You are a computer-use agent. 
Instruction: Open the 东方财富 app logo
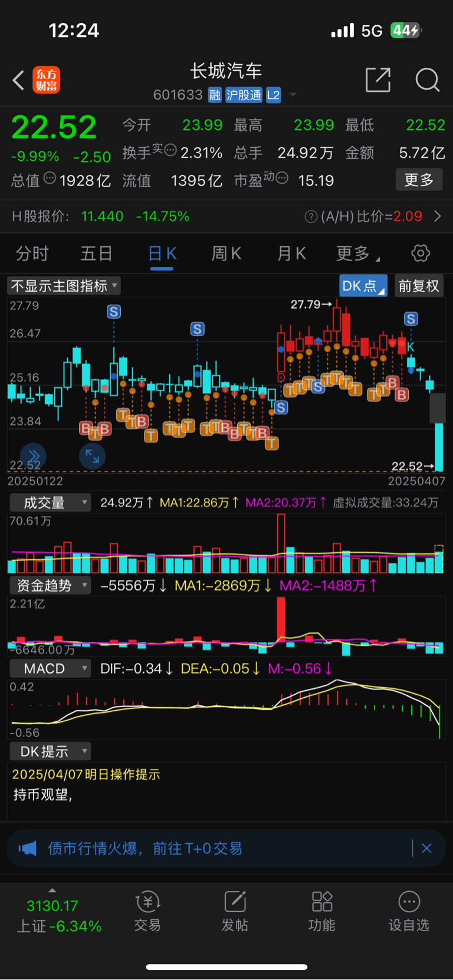[x=46, y=80]
